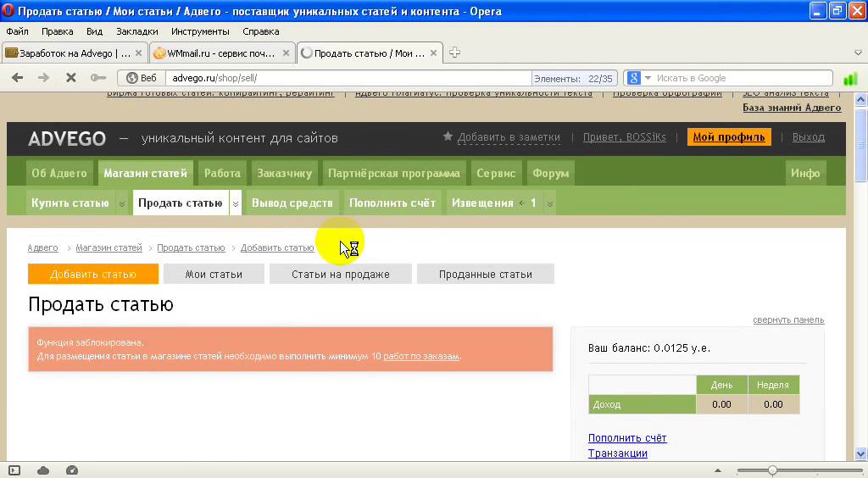The height and width of the screenshot is (478, 868).
Task: Close the Заработок на Advego tab
Action: (138, 53)
